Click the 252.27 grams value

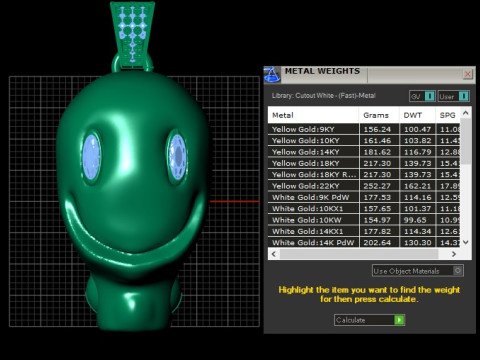(x=377, y=186)
